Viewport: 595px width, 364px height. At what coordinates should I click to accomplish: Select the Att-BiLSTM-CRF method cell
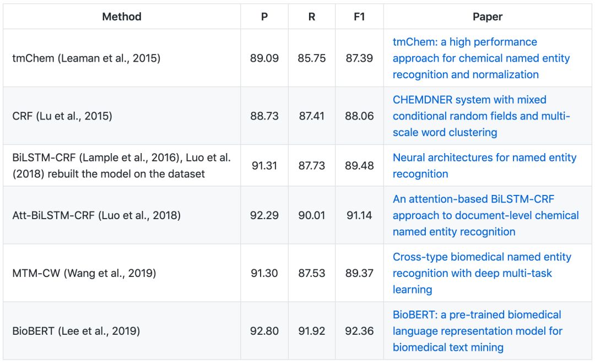point(96,215)
